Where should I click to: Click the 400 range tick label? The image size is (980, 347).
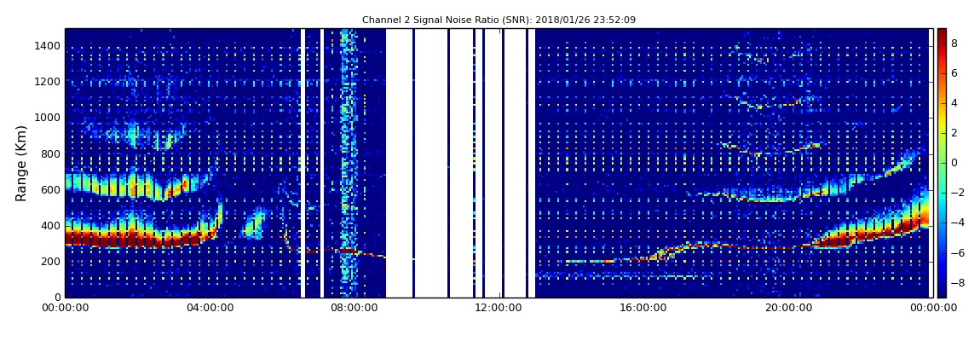pyautogui.click(x=50, y=226)
